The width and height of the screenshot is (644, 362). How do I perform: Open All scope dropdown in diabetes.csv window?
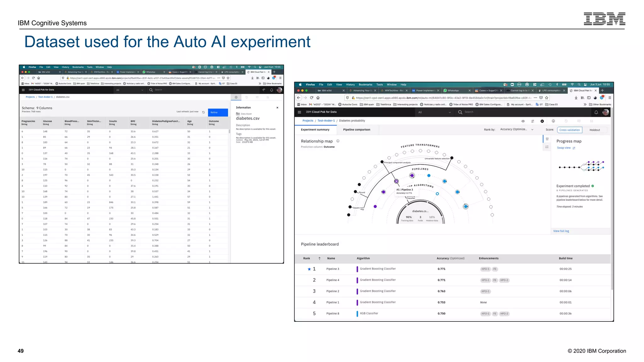pyautogui.click(x=129, y=90)
